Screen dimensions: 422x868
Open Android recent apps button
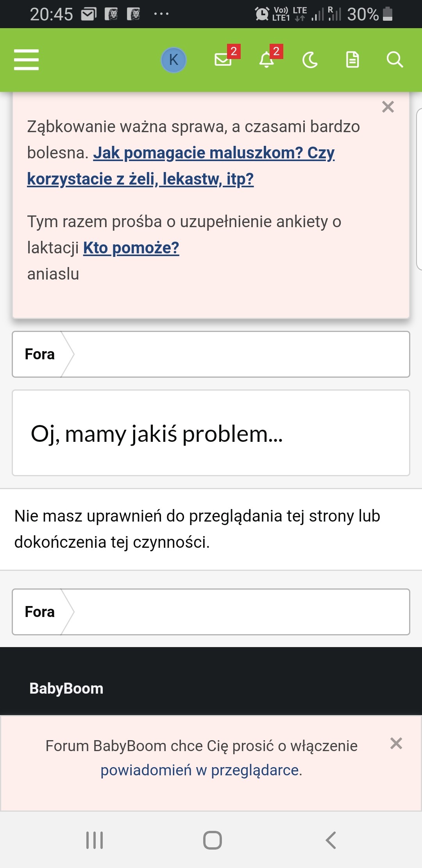95,840
